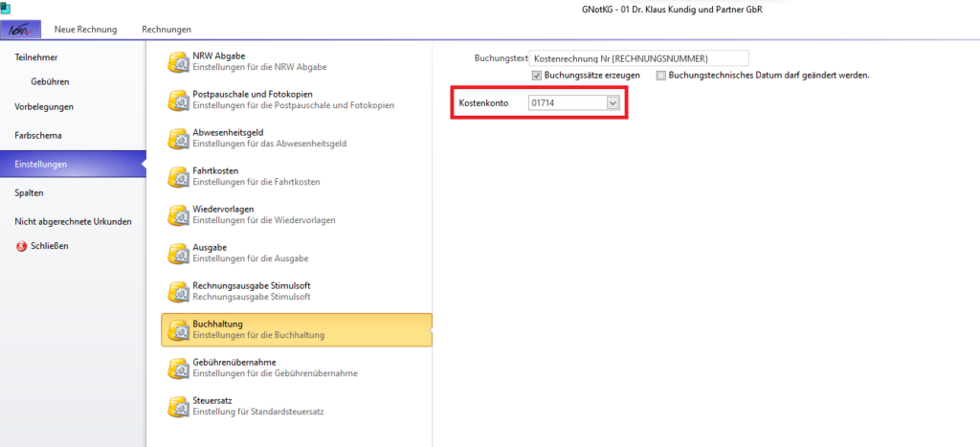Enable Buchungstechnisches Datum darf geändert werden
The image size is (980, 447).
(661, 76)
